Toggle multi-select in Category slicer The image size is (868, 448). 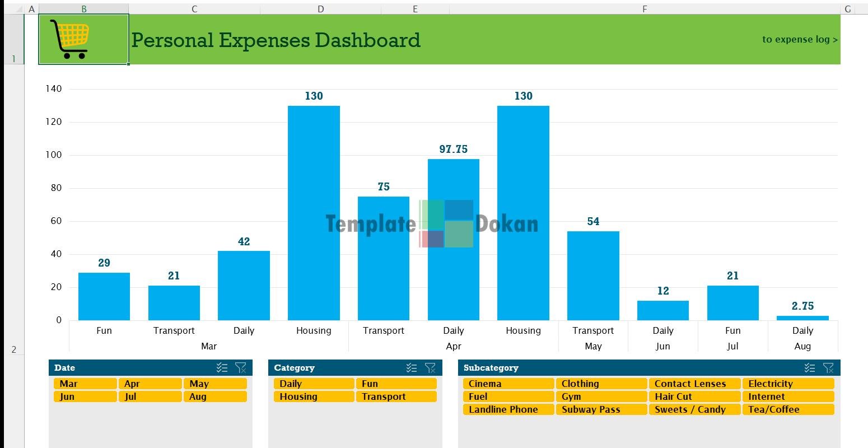point(412,368)
